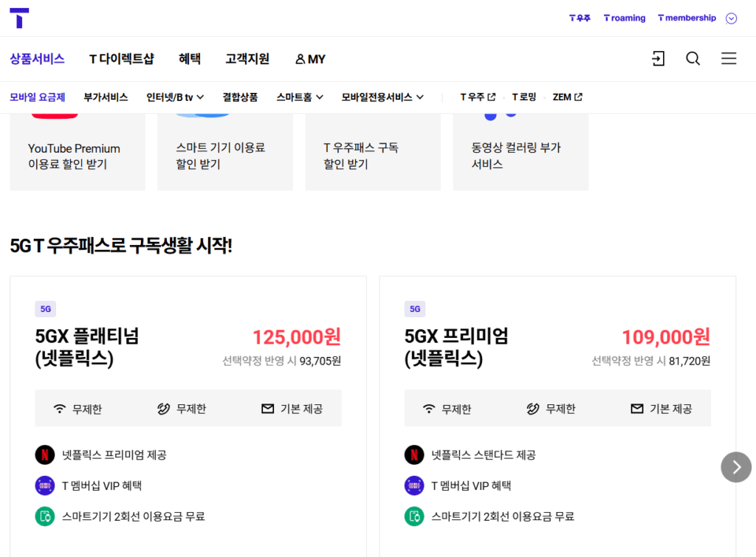The height and width of the screenshot is (557, 756).
Task: Click 선택약정 반영 시 93,705원 text
Action: coord(281,361)
